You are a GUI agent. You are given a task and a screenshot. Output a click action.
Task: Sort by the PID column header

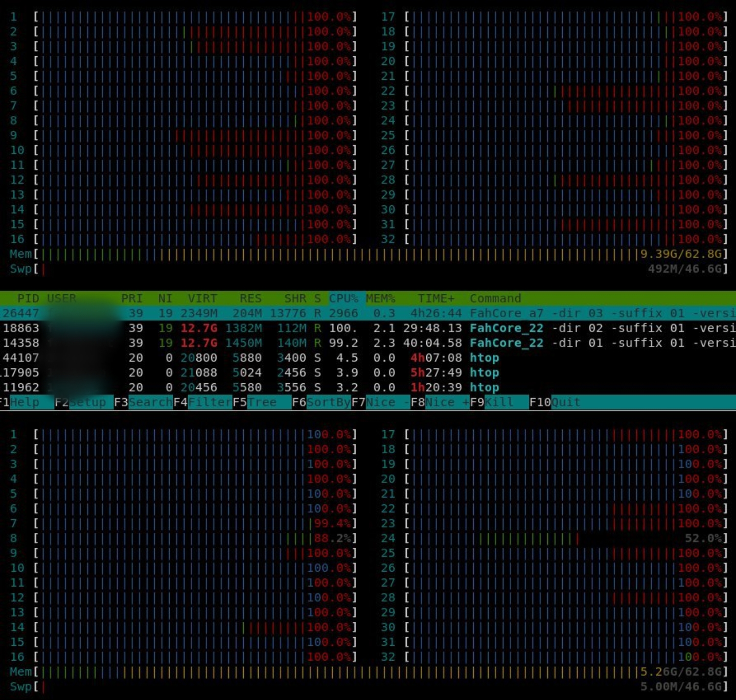(28, 298)
